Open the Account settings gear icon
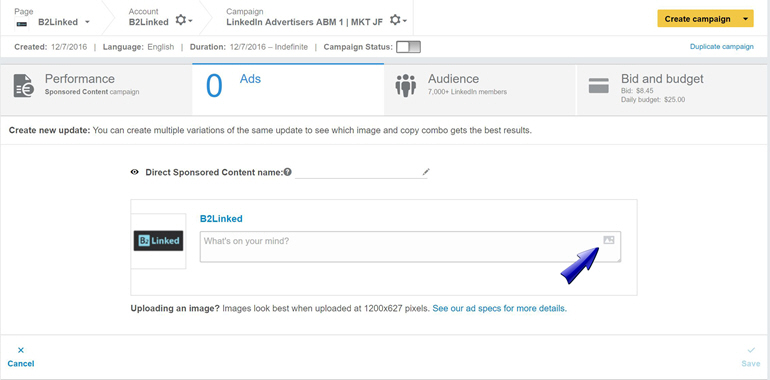Screen dimensions: 770x380 point(184,20)
